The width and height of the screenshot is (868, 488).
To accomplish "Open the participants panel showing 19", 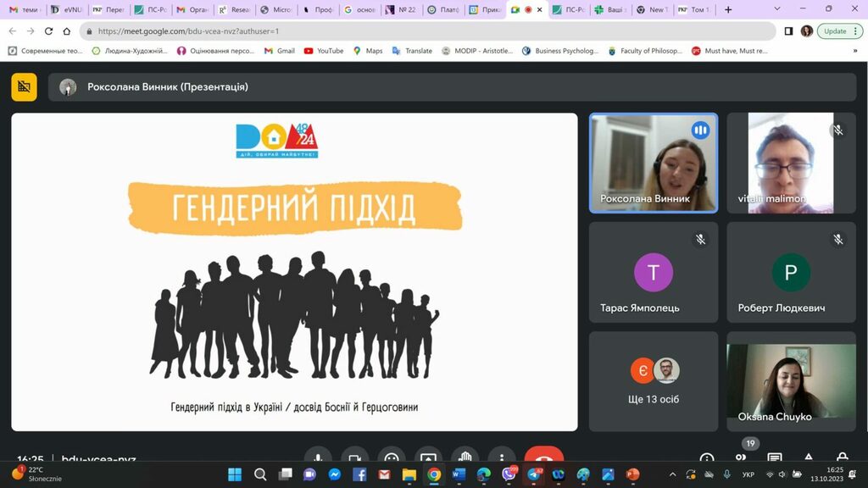I will (x=741, y=456).
